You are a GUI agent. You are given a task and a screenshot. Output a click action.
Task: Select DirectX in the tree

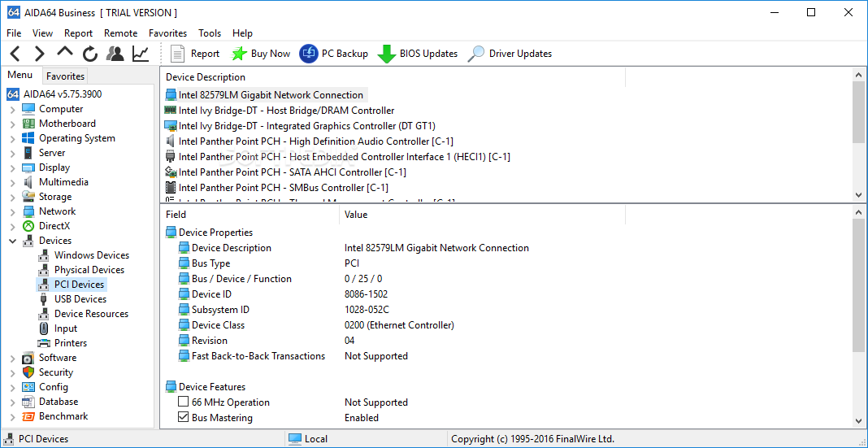tap(46, 226)
